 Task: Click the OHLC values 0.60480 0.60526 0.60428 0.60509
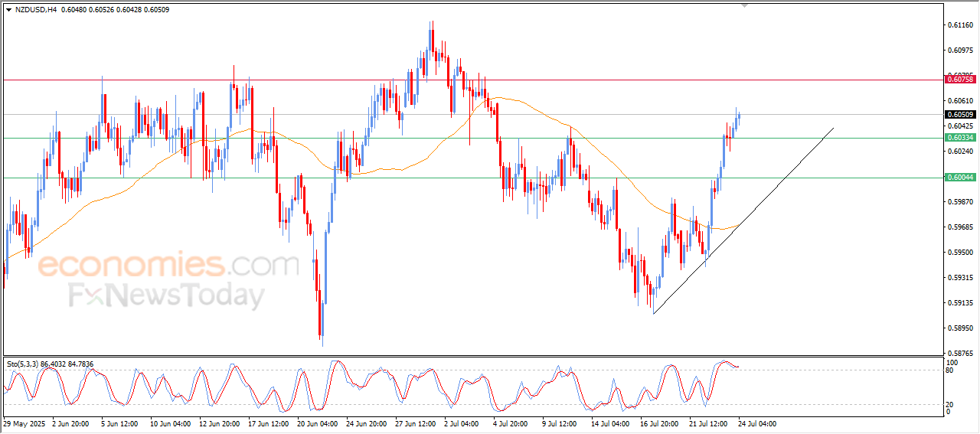point(116,10)
